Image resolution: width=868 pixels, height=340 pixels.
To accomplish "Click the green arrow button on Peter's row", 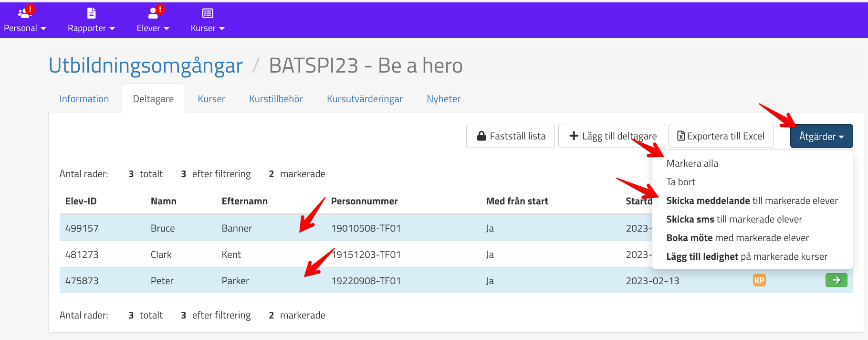I will click(836, 280).
